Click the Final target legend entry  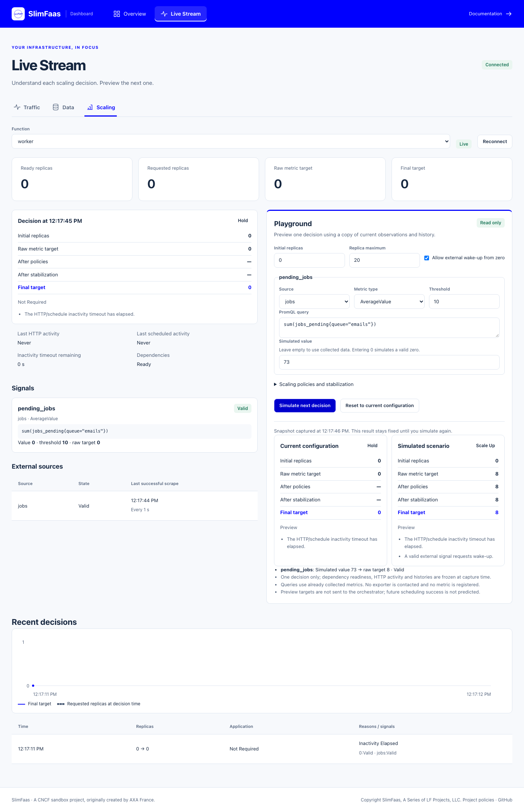[35, 704]
